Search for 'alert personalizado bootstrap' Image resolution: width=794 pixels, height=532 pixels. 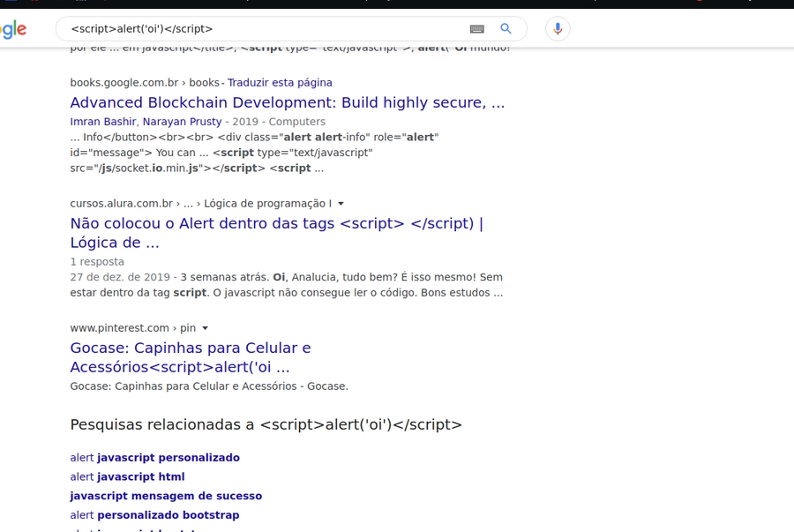(x=155, y=514)
